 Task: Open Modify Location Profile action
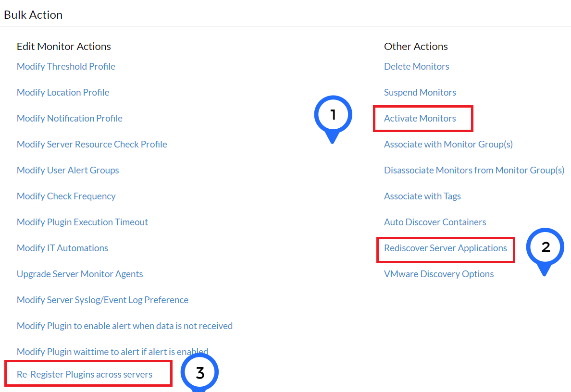point(63,92)
